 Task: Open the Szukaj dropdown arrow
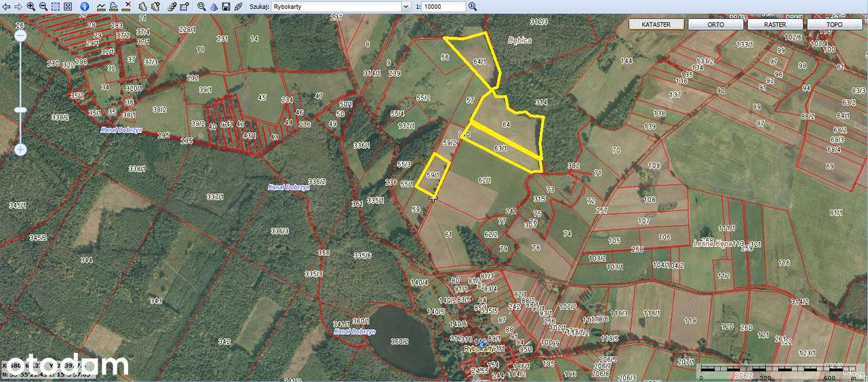406,6
